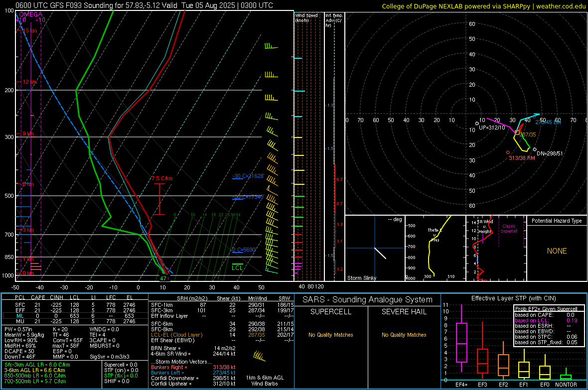This screenshot has width=588, height=390.
Task: Click the 287/35 mean wind square marker
Action: (x=517, y=132)
